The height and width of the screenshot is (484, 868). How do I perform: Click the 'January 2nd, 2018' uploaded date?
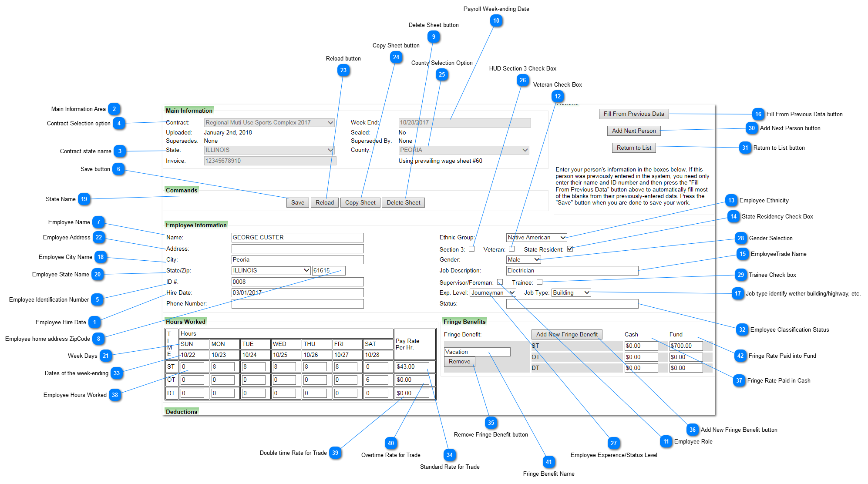(x=228, y=132)
